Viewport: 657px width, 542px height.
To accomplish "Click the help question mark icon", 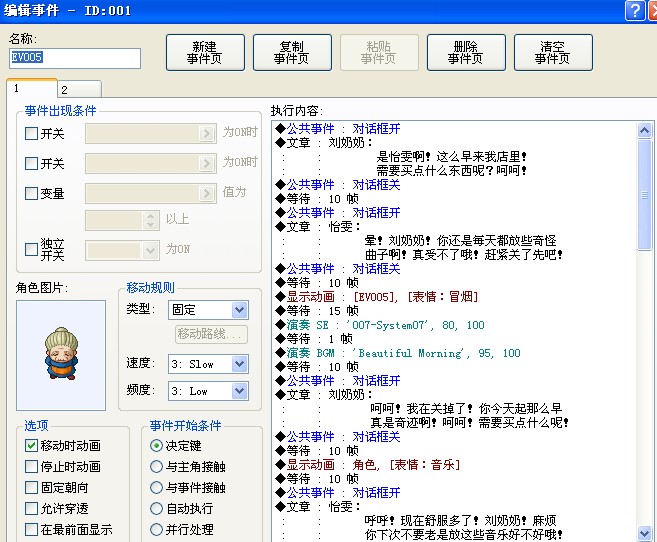I will tap(635, 10).
